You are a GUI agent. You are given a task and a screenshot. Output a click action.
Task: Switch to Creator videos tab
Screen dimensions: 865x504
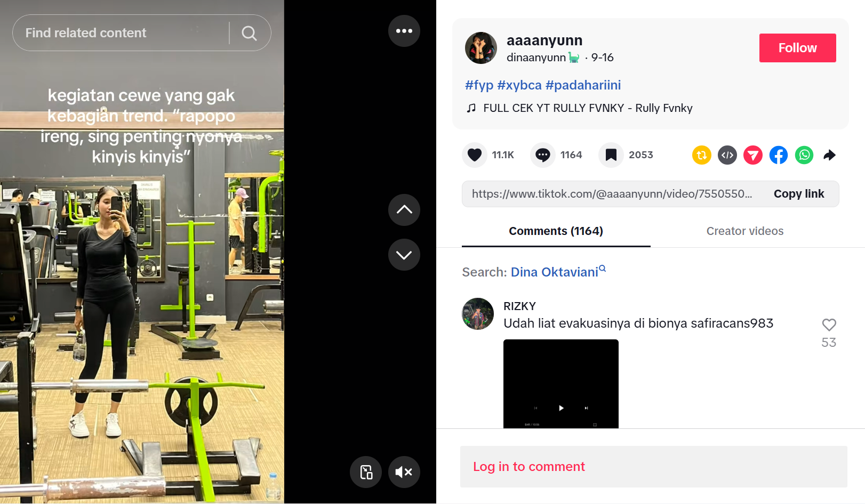point(745,231)
